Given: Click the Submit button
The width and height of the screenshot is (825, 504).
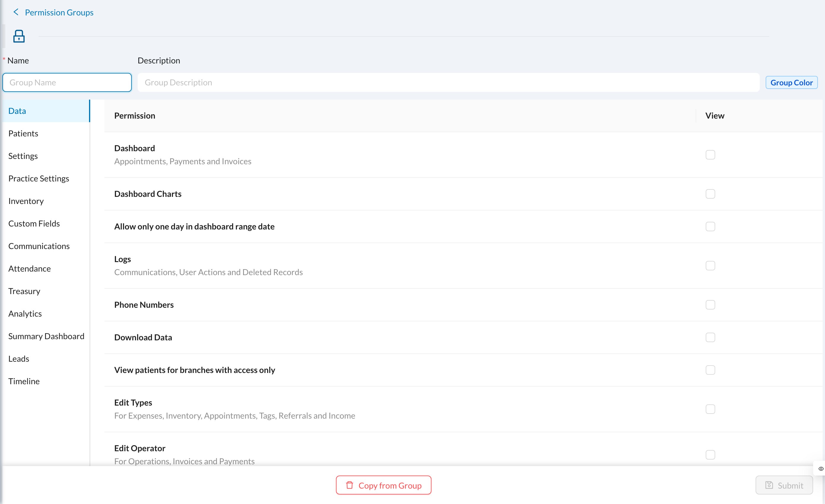Looking at the screenshot, I should [784, 485].
